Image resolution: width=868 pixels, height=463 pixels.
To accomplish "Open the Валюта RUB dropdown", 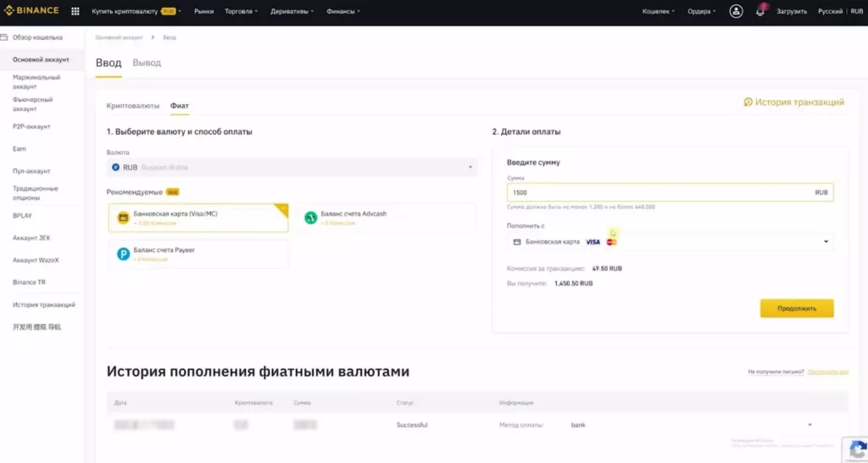I will [292, 167].
